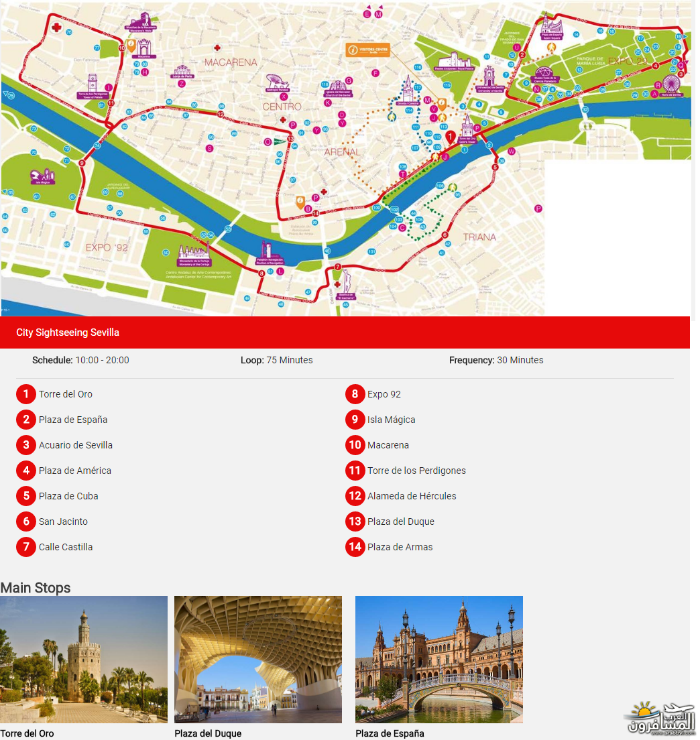Choose the stop 6 badge beside San Jacinto
Image resolution: width=700 pixels, height=740 pixels.
pos(26,521)
